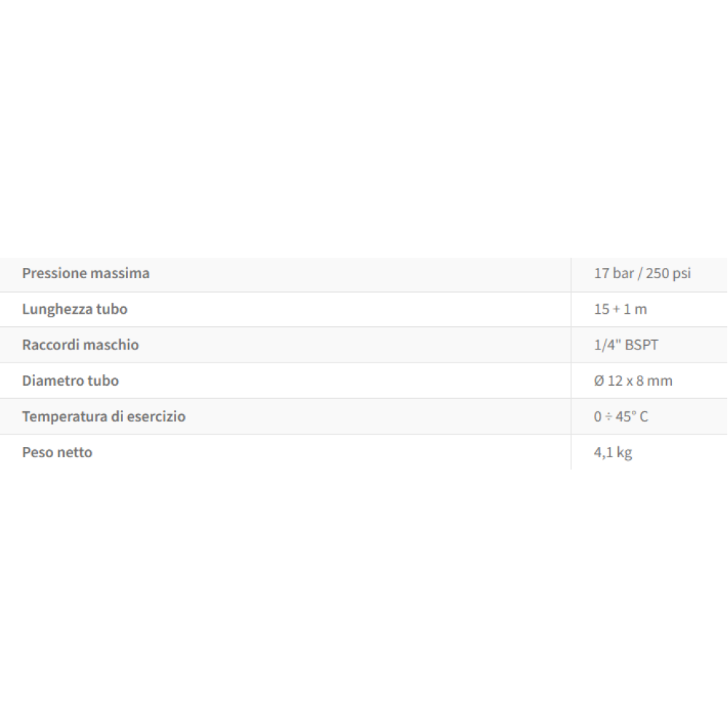Click "tubo" in the Lunghezza tubo label
728x728 pixels.
pos(111,309)
